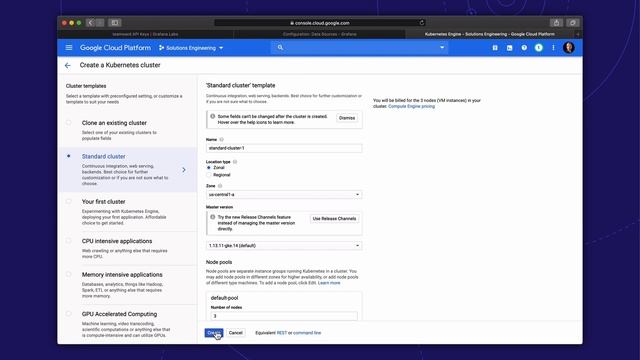Open the equivalent command line link

coord(307,333)
